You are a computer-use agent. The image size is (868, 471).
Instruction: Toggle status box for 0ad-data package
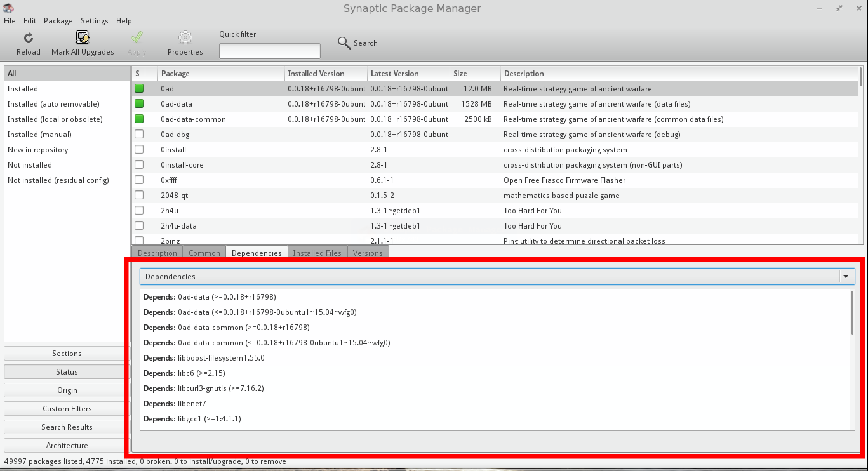(x=139, y=104)
